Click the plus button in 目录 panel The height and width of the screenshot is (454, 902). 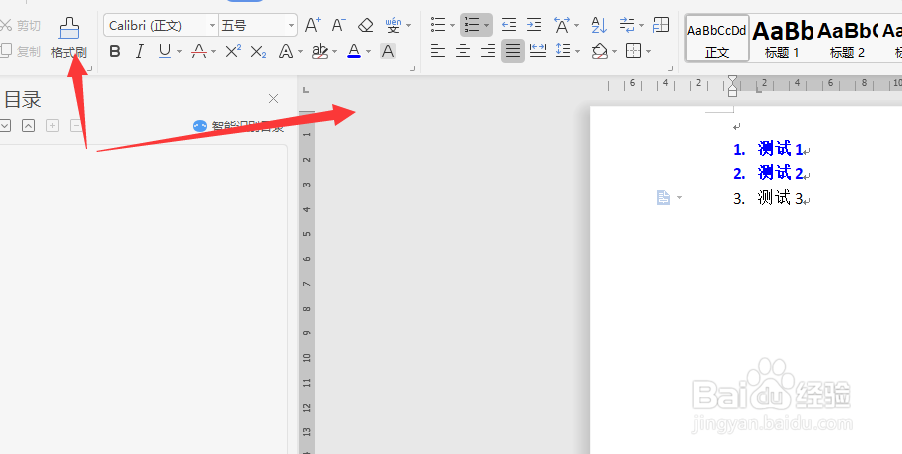[52, 125]
